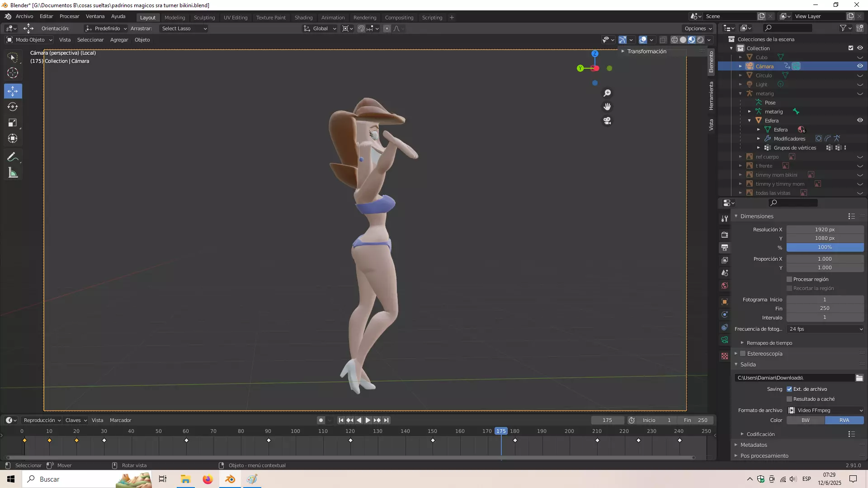Screen dimensions: 868x488
Task: Switch to rendered viewport shading
Action: click(700, 40)
